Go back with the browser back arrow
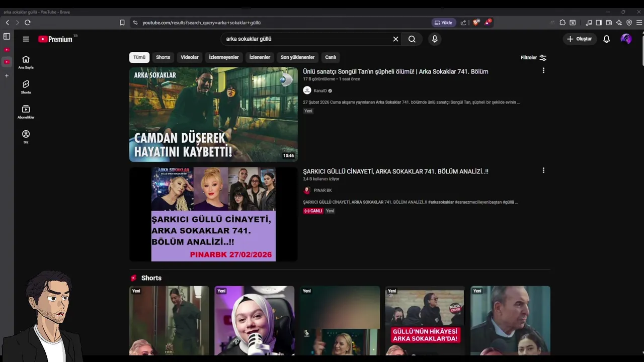The height and width of the screenshot is (362, 644). coord(7,23)
